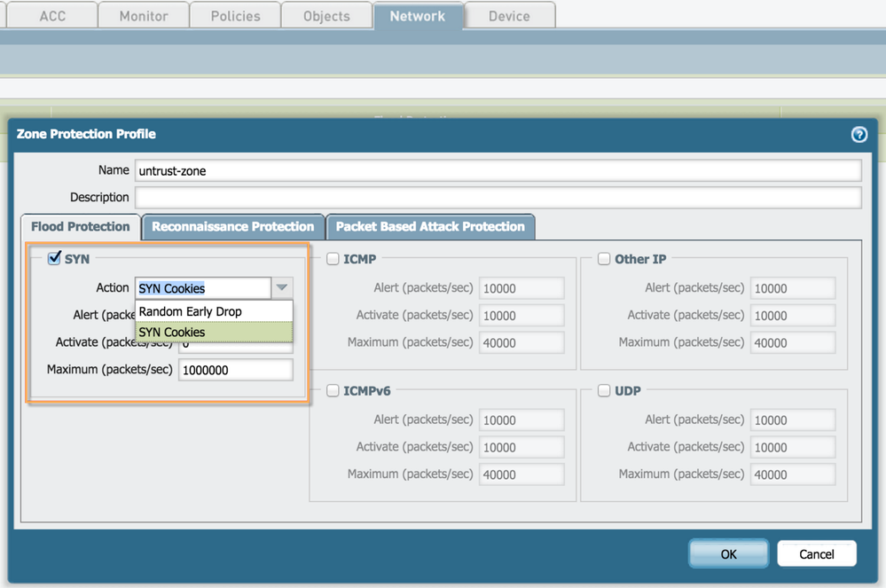The height and width of the screenshot is (588, 886).
Task: Choose Random Early Drop from the list
Action: tap(214, 311)
